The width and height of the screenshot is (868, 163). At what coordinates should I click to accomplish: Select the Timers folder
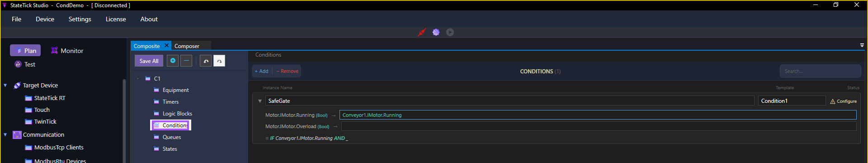tap(166, 102)
